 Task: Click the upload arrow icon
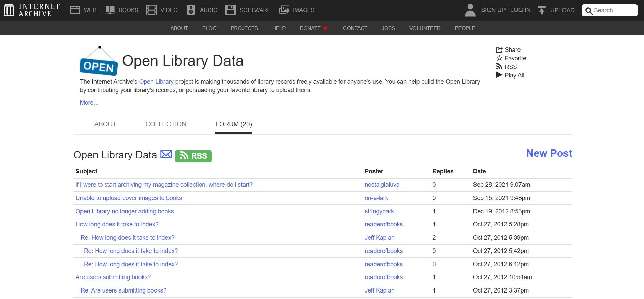click(541, 10)
